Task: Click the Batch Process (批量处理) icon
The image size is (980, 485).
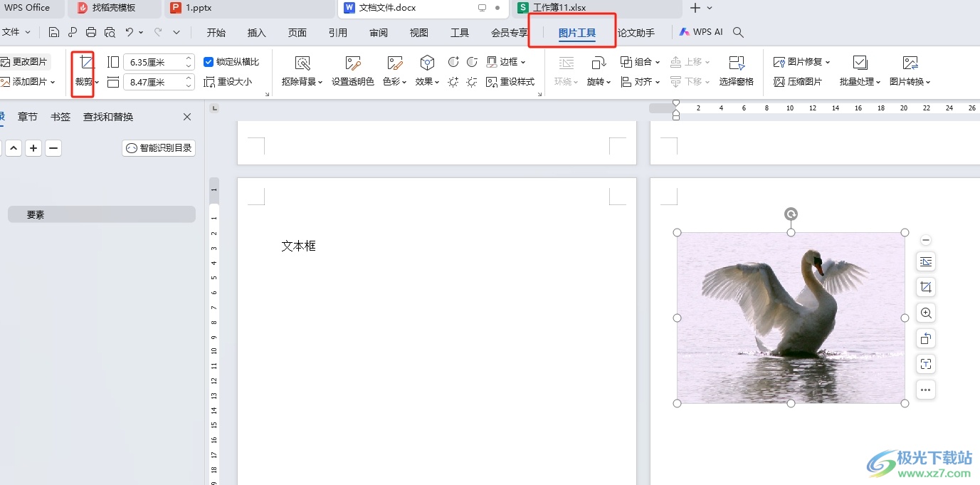Action: point(860,63)
